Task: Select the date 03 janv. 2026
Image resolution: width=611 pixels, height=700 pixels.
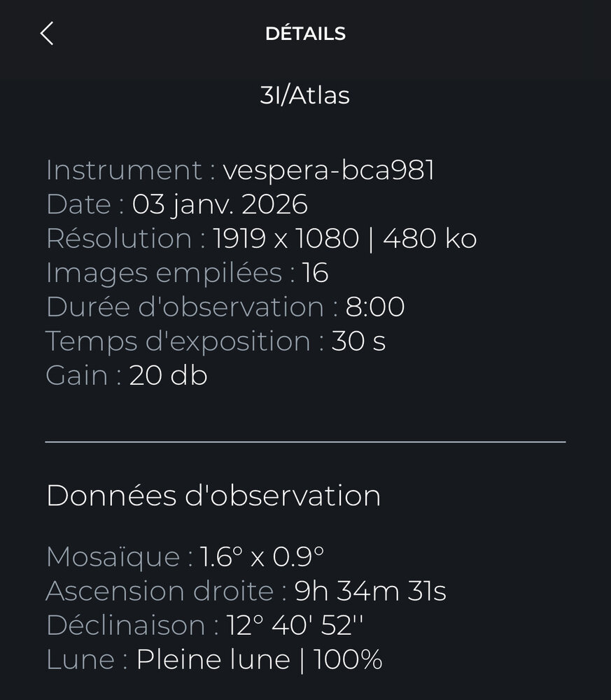Action: 220,204
